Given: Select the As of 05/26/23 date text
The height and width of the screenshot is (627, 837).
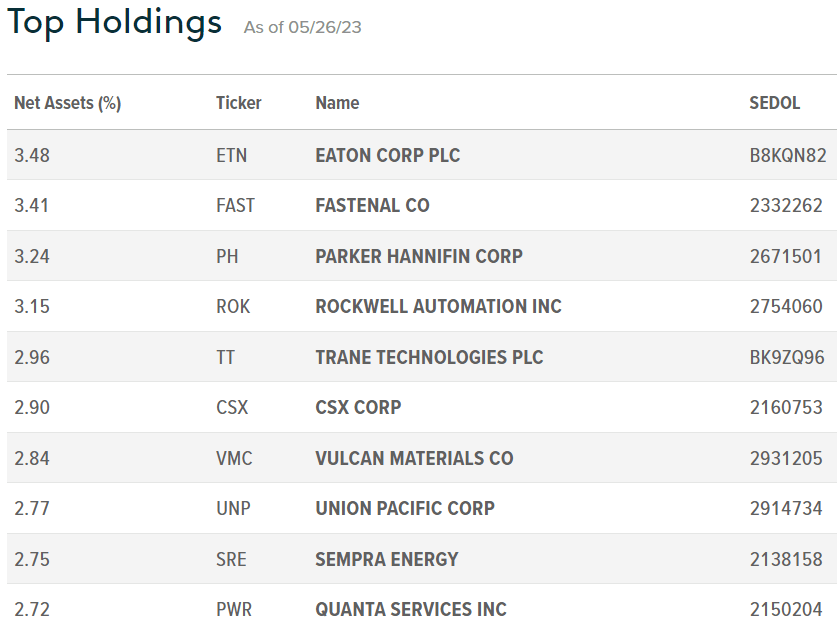Looking at the screenshot, I should coord(303,27).
